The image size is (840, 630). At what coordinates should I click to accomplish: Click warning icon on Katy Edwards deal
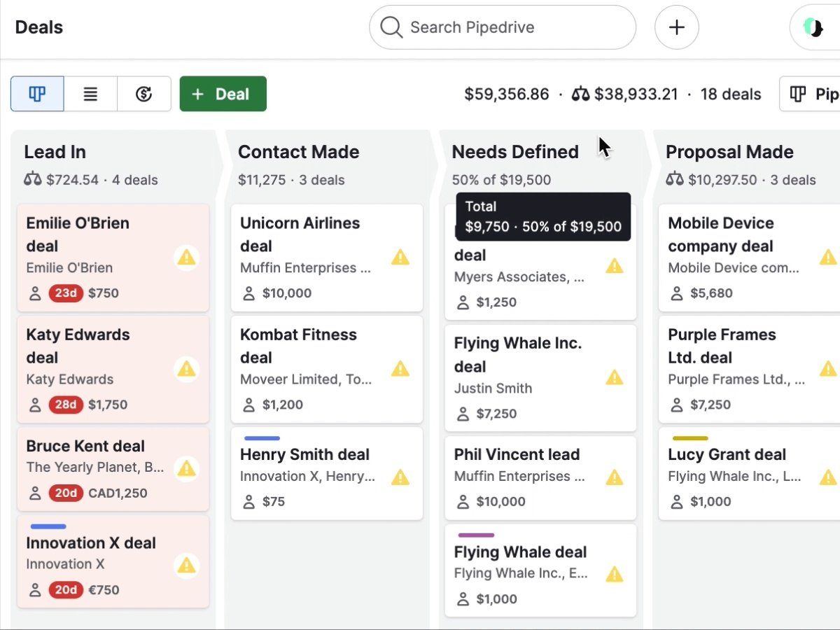pos(186,369)
